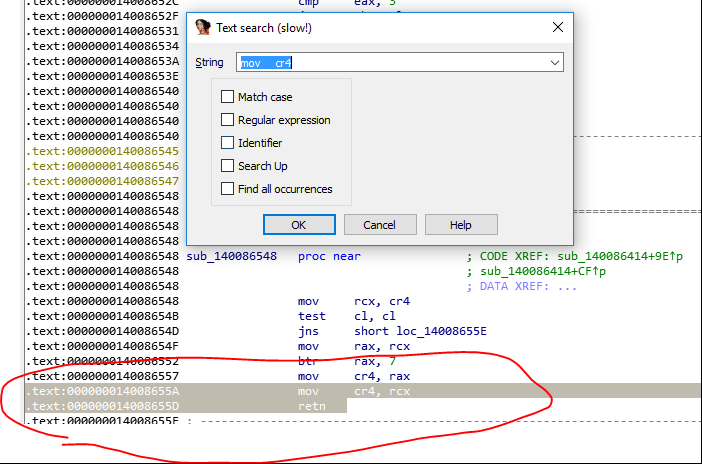Tick Find all occurrences checkbox
Screen dimensions: 702x464
228,189
